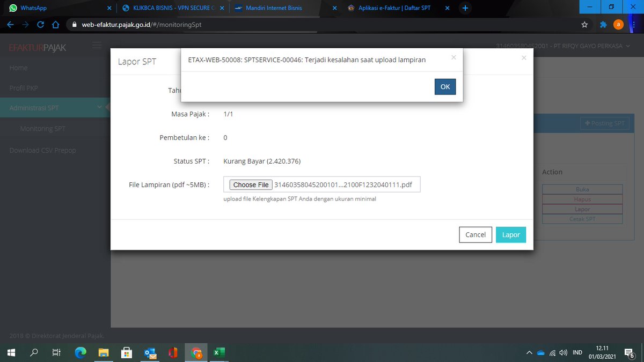This screenshot has height=362, width=644.
Task: Click the OneDrive cloud tray icon
Action: (540, 352)
